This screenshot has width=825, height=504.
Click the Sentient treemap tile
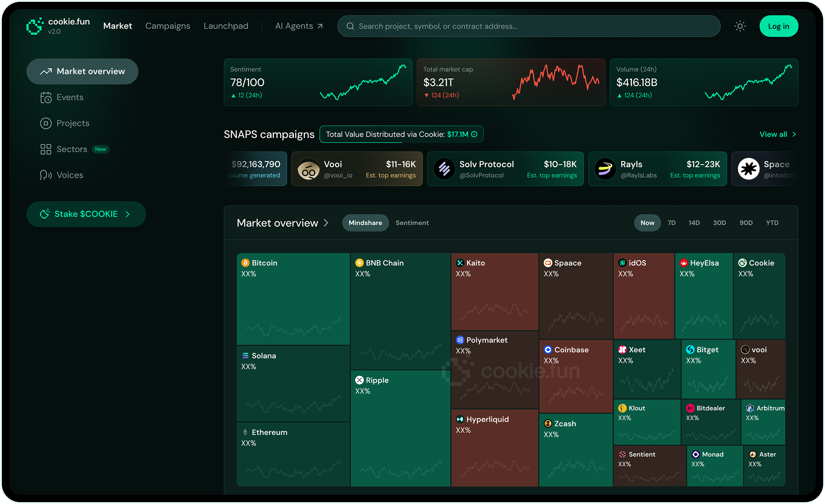[649, 466]
